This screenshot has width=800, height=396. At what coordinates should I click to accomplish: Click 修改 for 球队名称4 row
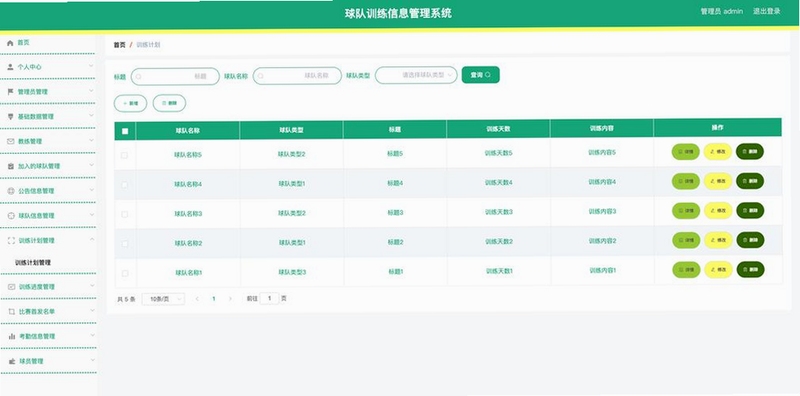[x=718, y=181]
